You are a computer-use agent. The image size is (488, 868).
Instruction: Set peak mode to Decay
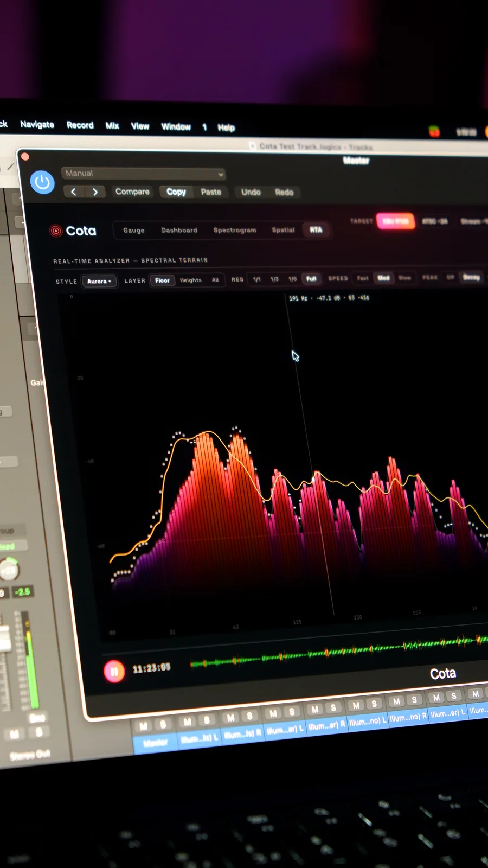[471, 277]
